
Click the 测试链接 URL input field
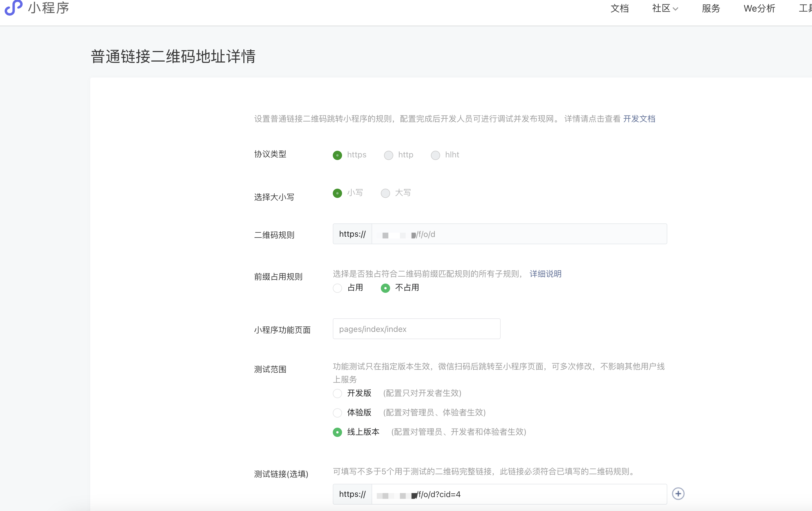pyautogui.click(x=519, y=494)
